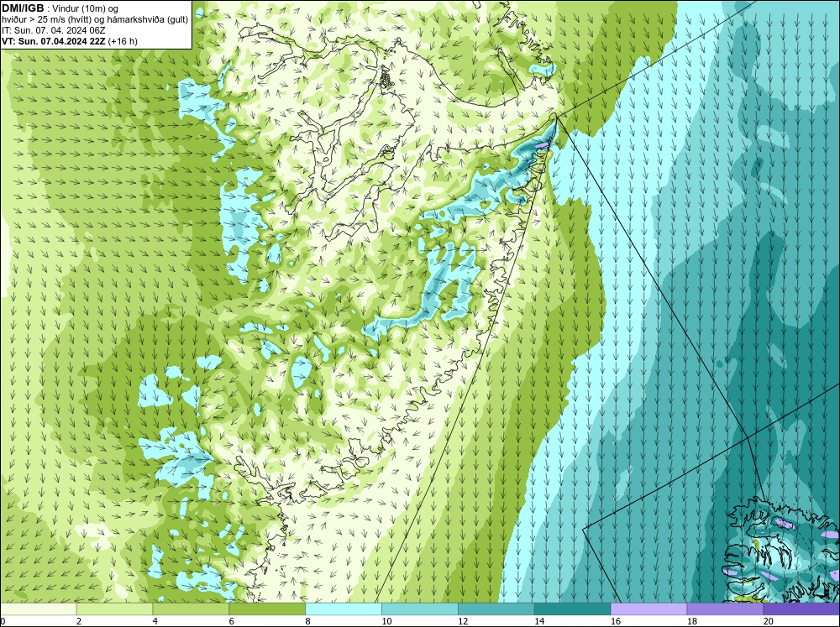Click the 'VT: Sun. 07.04.2024 22Z' text
Screen dimensions: 840x627
point(54,42)
